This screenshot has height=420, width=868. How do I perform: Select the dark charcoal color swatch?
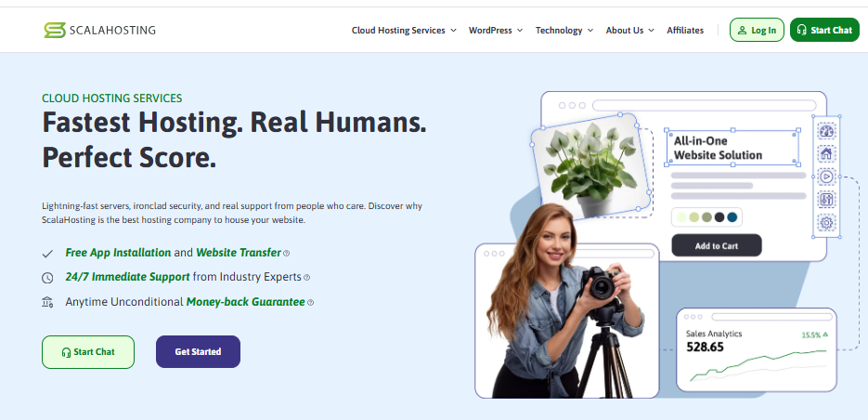click(x=719, y=217)
